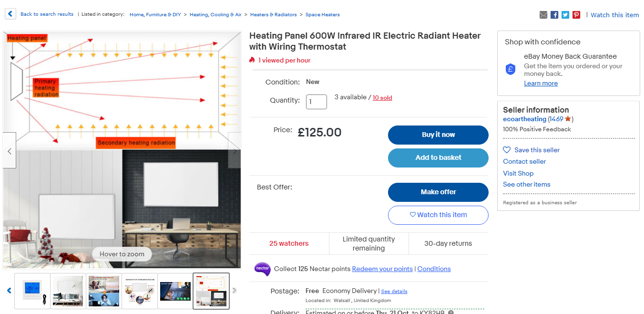The width and height of the screenshot is (644, 314).
Task: Show previous product image arrow
Action: (x=10, y=150)
